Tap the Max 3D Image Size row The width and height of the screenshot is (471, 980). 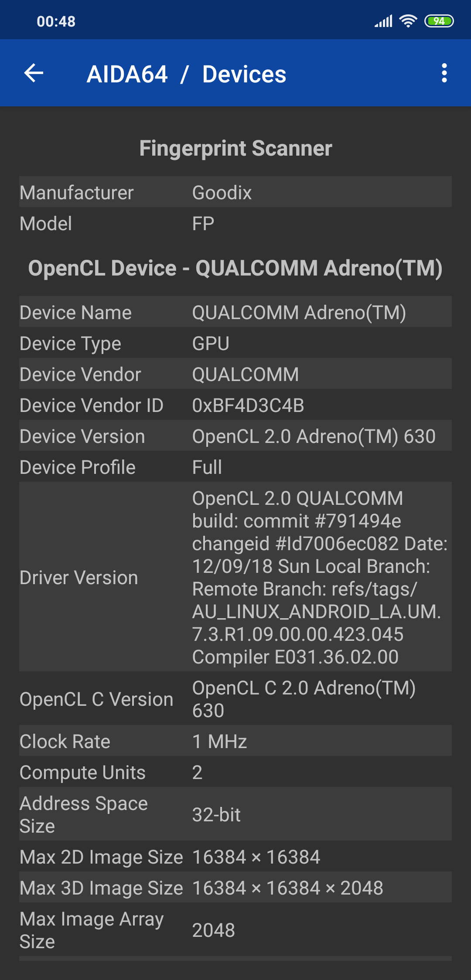(x=235, y=888)
